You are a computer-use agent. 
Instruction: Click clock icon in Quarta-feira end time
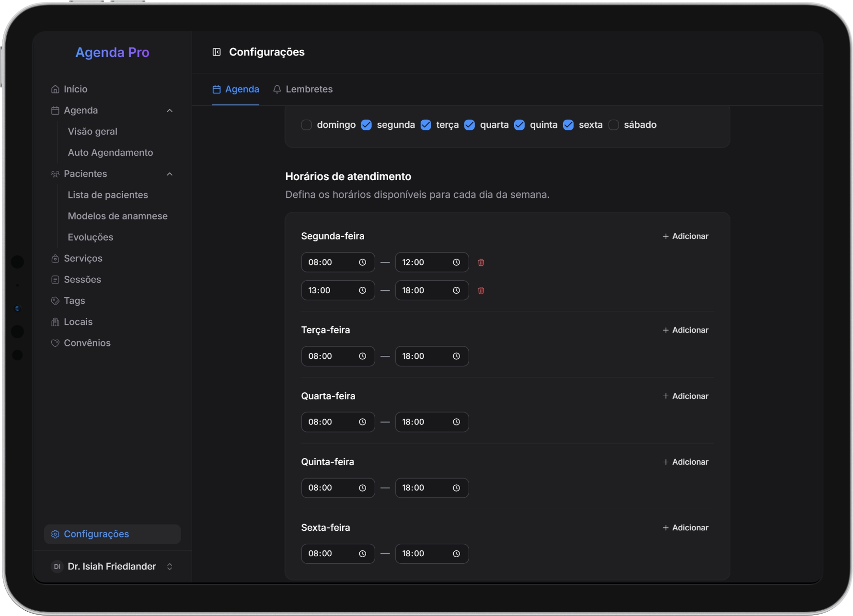(x=456, y=422)
